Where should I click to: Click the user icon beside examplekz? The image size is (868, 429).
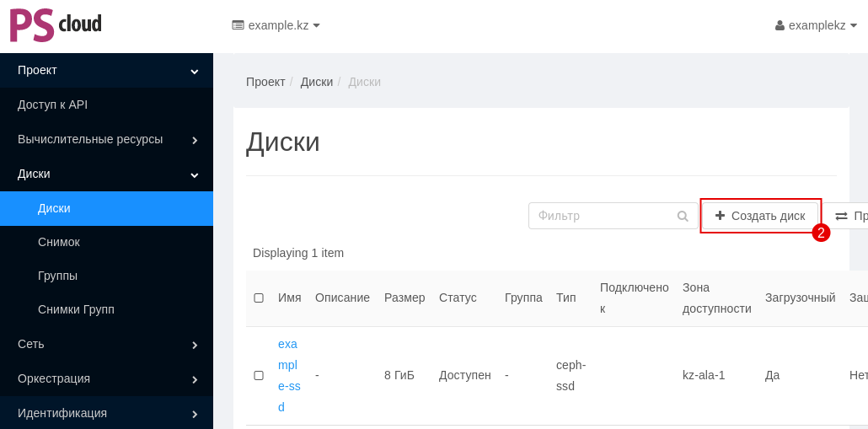tap(780, 25)
